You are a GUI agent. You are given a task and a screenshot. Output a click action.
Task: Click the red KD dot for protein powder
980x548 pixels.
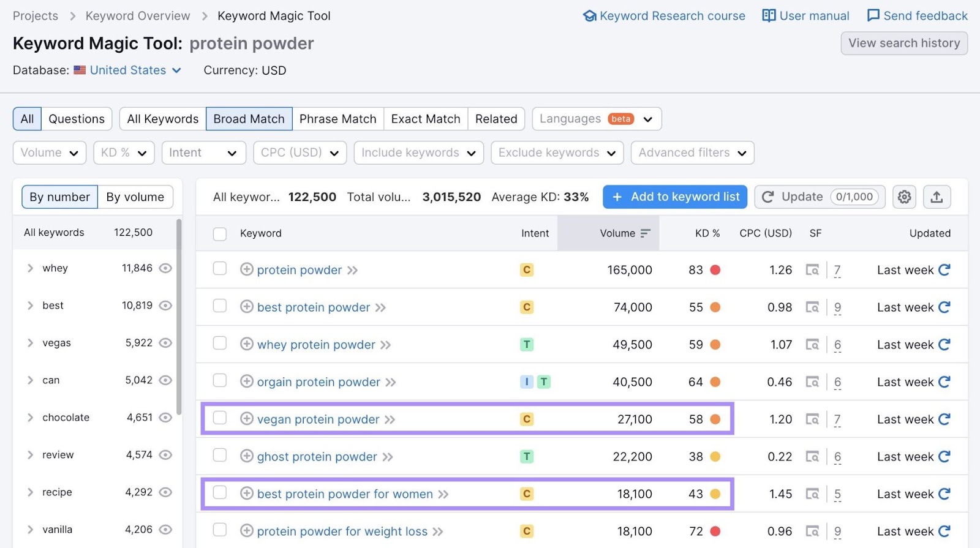(x=715, y=270)
